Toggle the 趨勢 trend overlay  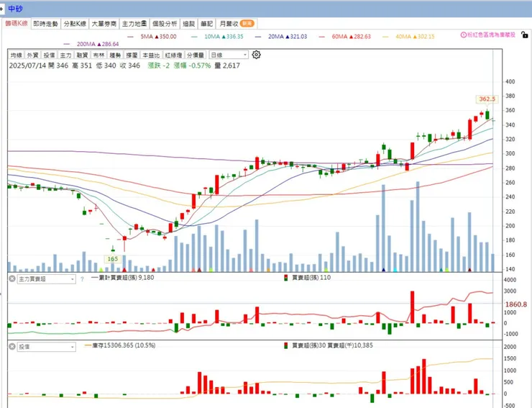(x=115, y=55)
